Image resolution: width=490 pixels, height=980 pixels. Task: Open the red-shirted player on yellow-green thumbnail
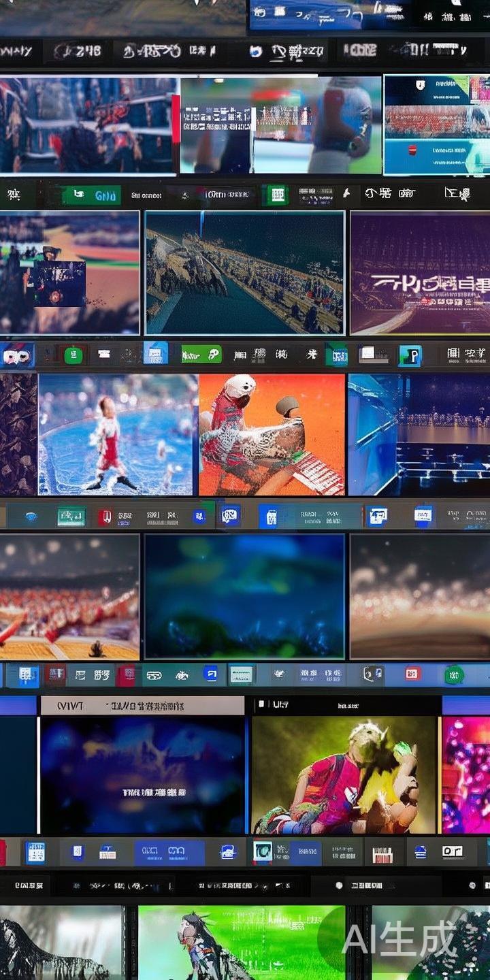click(x=344, y=775)
